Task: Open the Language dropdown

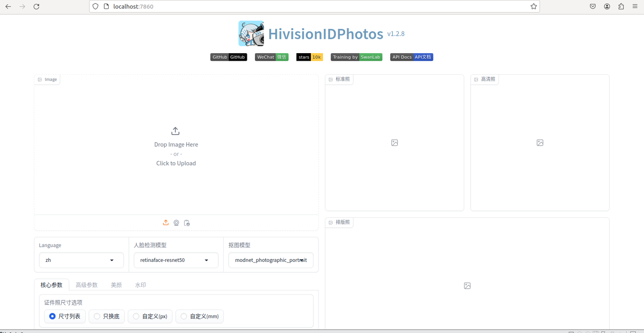Action: tap(81, 260)
